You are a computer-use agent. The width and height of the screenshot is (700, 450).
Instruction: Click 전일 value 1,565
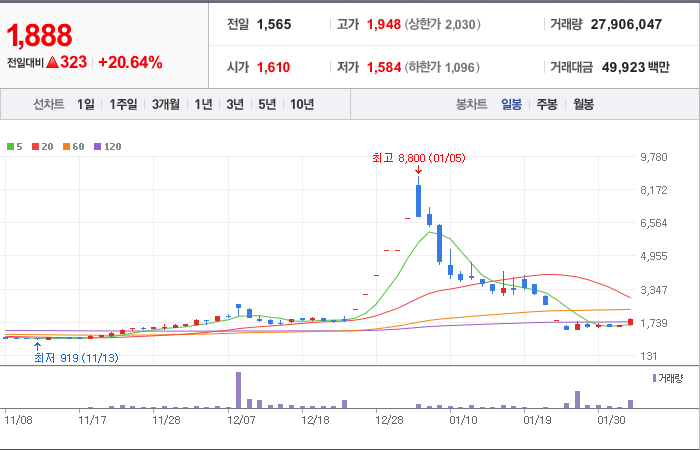[274, 24]
